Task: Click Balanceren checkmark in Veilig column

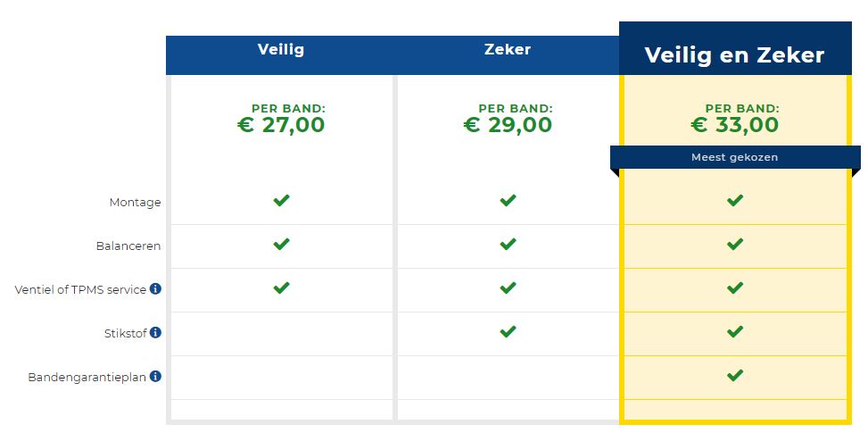Action: click(x=281, y=245)
